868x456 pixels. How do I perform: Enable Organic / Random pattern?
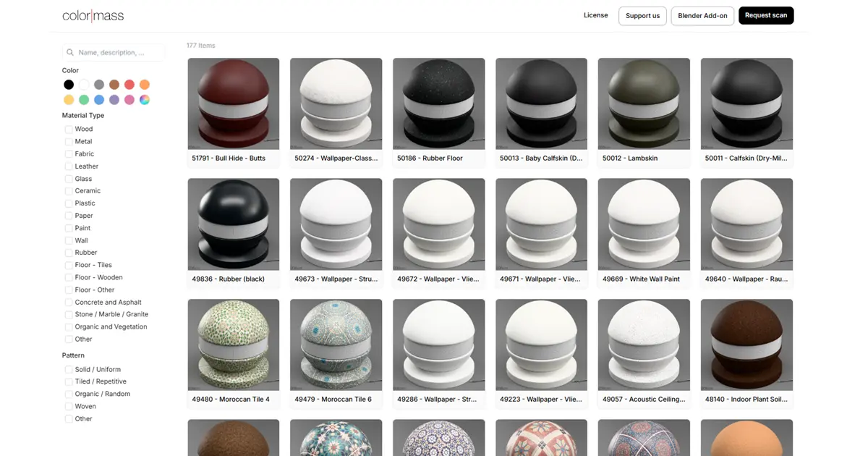[69, 394]
